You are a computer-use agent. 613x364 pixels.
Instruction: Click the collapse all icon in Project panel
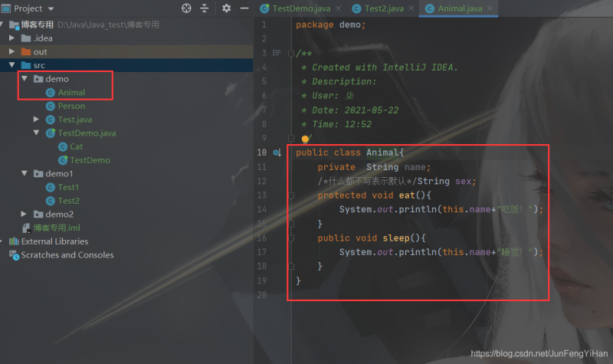[205, 8]
